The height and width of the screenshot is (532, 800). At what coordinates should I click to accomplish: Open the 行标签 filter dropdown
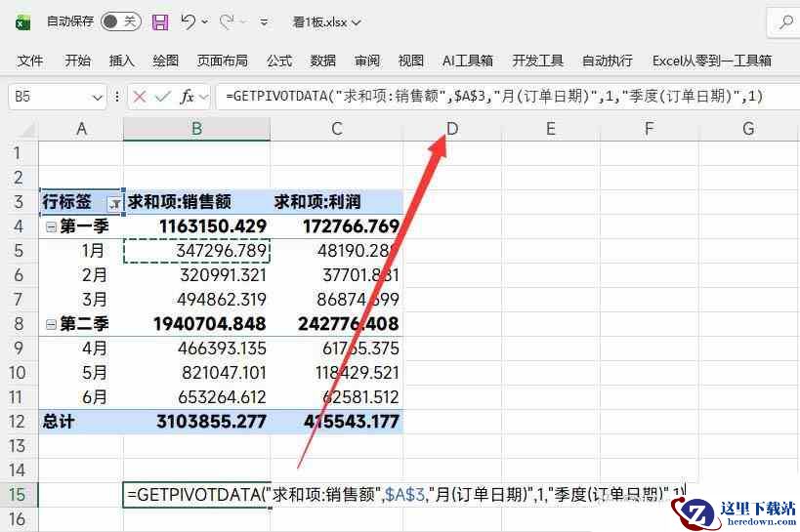(x=114, y=203)
